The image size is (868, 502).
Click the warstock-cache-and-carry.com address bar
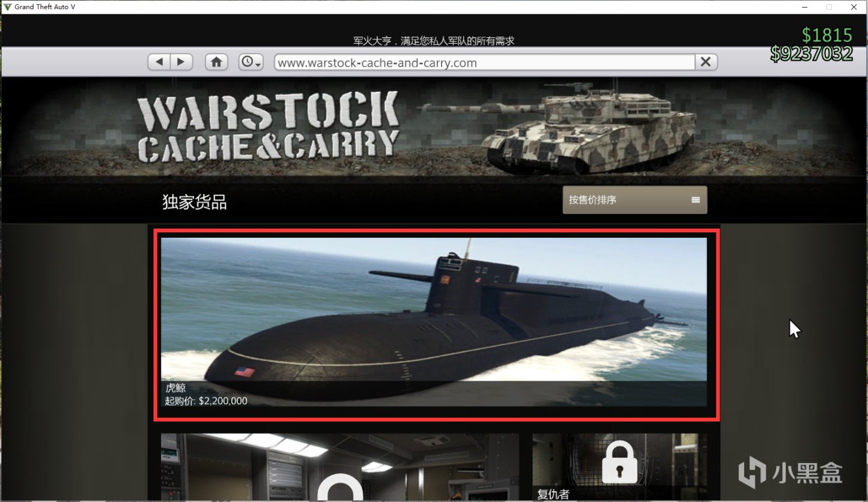pos(484,62)
